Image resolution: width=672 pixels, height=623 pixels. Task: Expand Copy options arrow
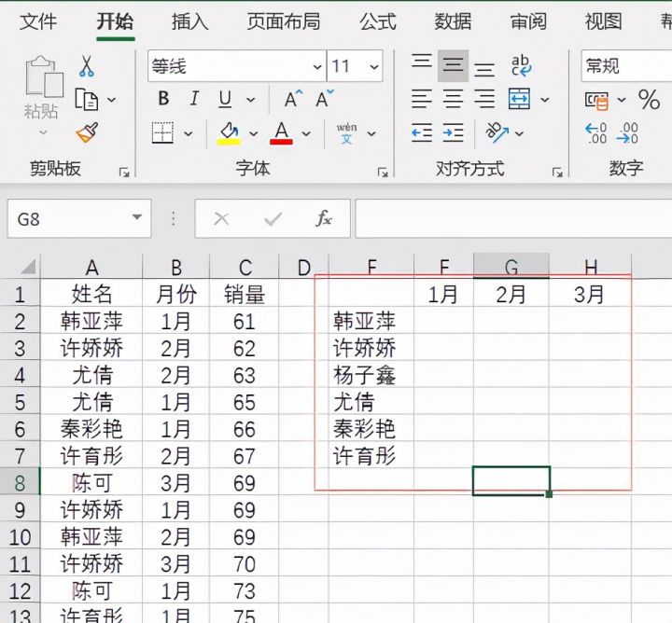tap(111, 100)
